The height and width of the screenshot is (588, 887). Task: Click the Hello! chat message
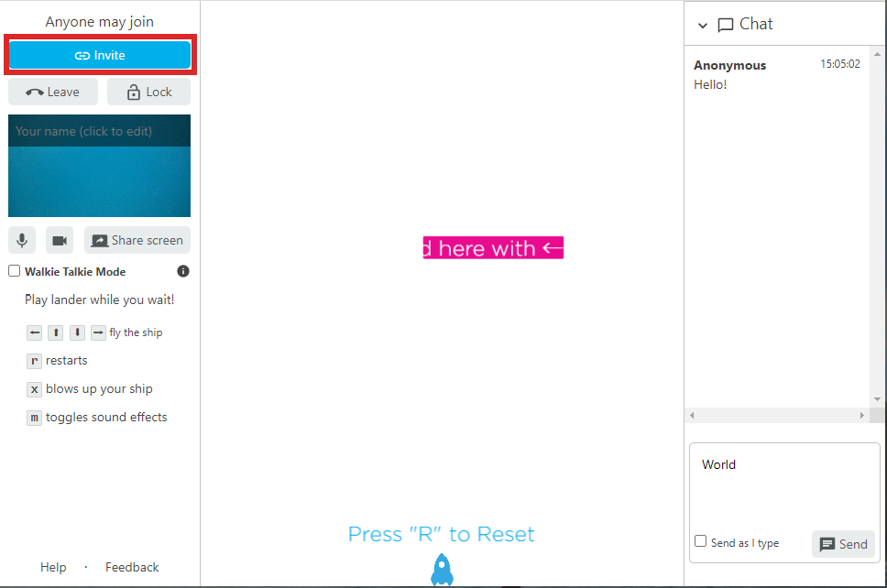[x=710, y=85]
